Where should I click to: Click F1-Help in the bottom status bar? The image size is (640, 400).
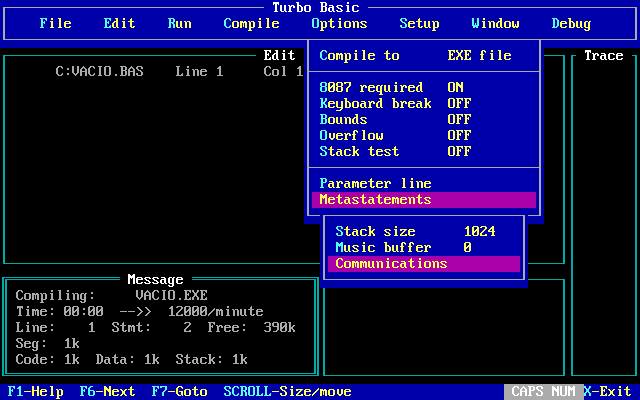(36, 391)
